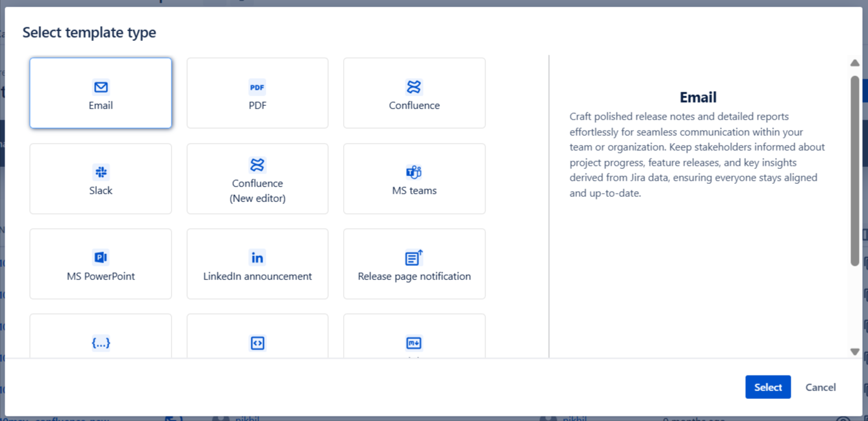This screenshot has width=868, height=421.
Task: Click the Select button
Action: (x=767, y=387)
